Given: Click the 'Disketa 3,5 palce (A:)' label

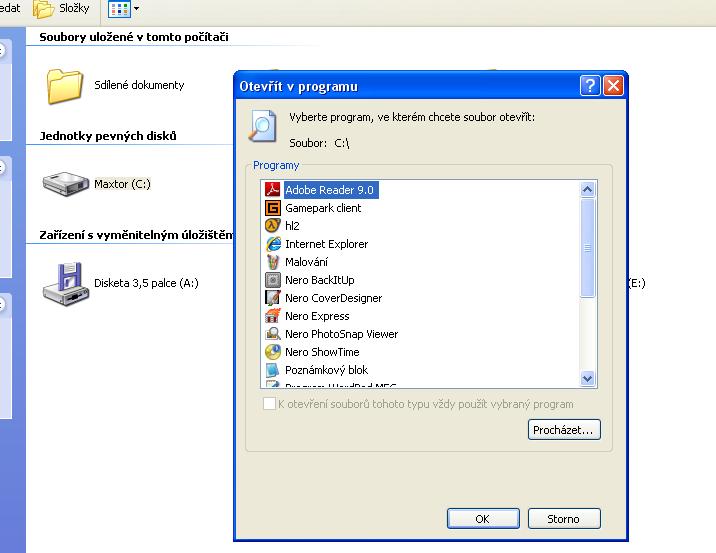Looking at the screenshot, I should (x=146, y=283).
